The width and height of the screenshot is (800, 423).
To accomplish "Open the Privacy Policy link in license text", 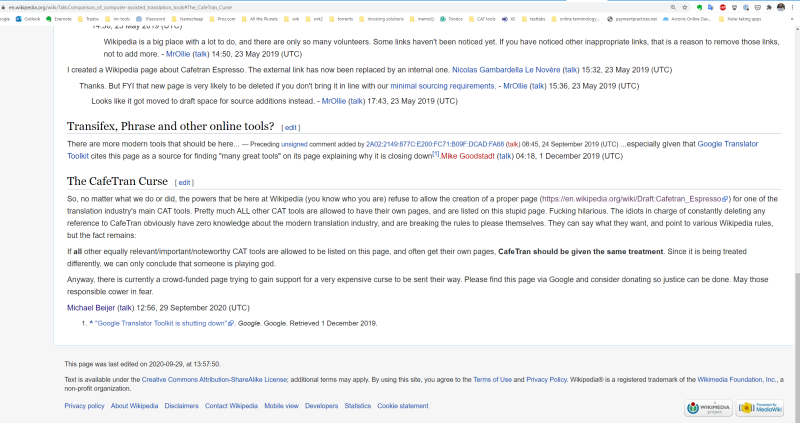I will pos(546,380).
